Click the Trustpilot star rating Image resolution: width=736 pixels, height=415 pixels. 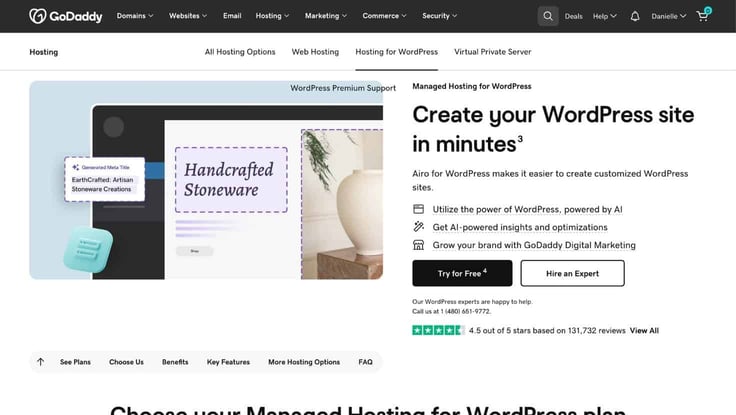pos(438,330)
